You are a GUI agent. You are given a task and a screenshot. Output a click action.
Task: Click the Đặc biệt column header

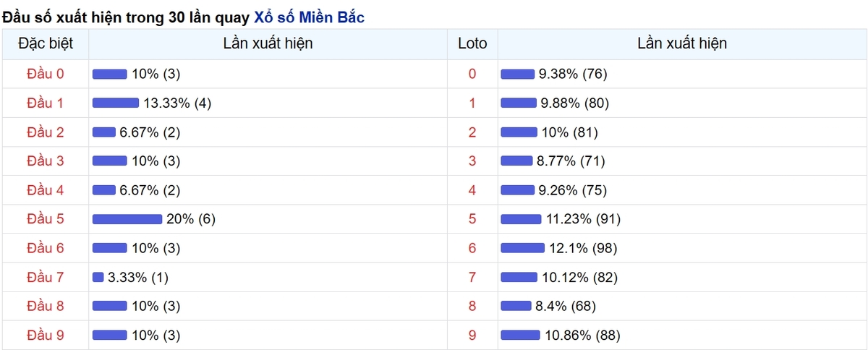click(x=45, y=43)
